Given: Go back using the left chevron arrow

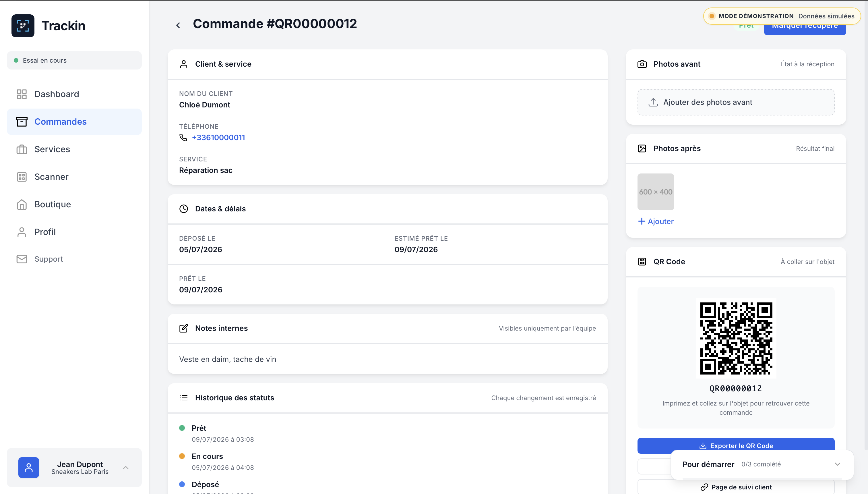Looking at the screenshot, I should pyautogui.click(x=178, y=25).
